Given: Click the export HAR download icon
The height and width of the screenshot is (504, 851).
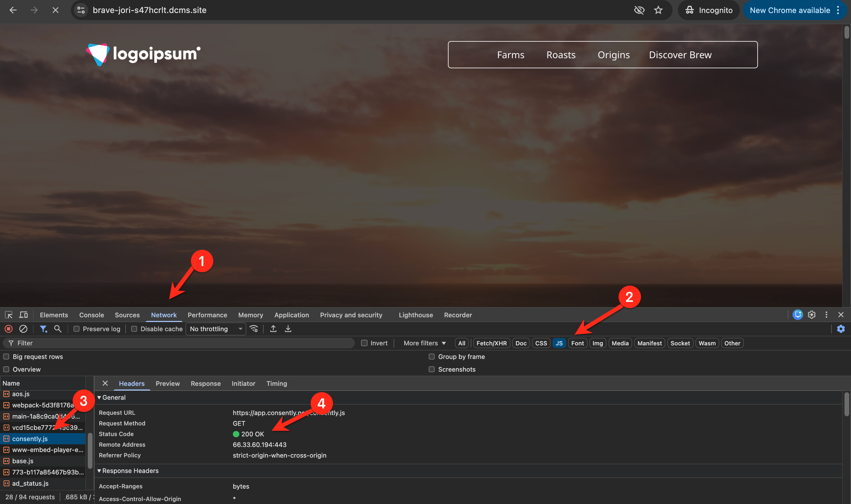Looking at the screenshot, I should pos(288,329).
